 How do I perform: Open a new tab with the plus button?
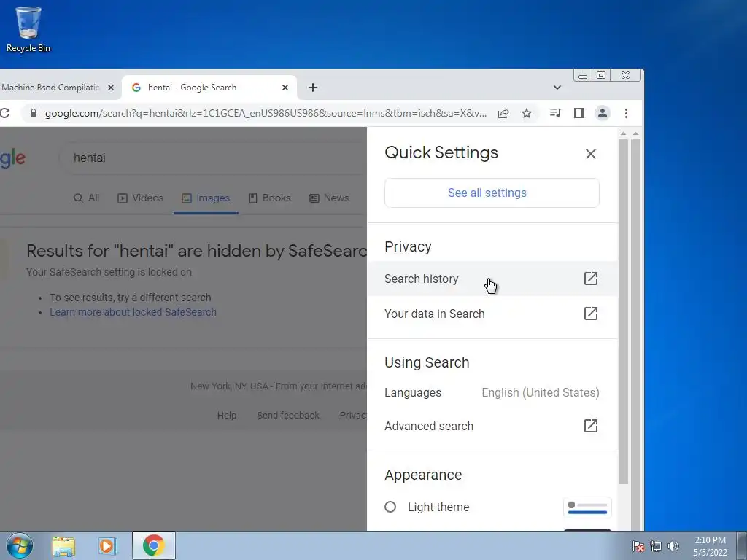(312, 87)
